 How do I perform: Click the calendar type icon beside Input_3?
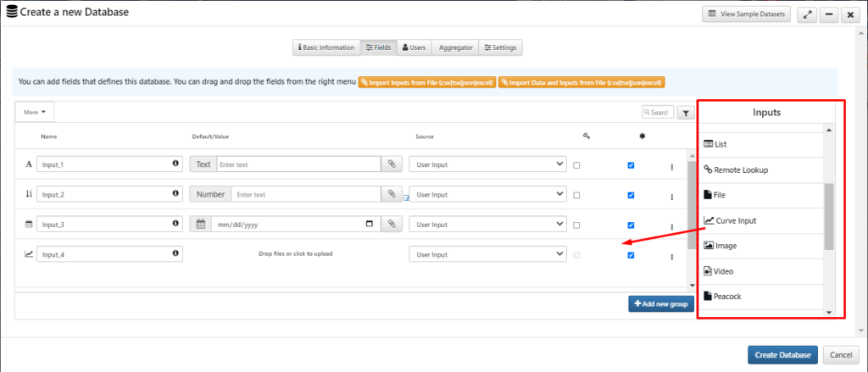click(29, 225)
